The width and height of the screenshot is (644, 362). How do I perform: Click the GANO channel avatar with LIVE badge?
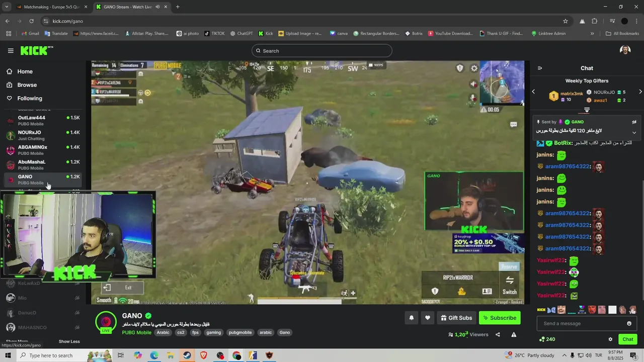[106, 323]
